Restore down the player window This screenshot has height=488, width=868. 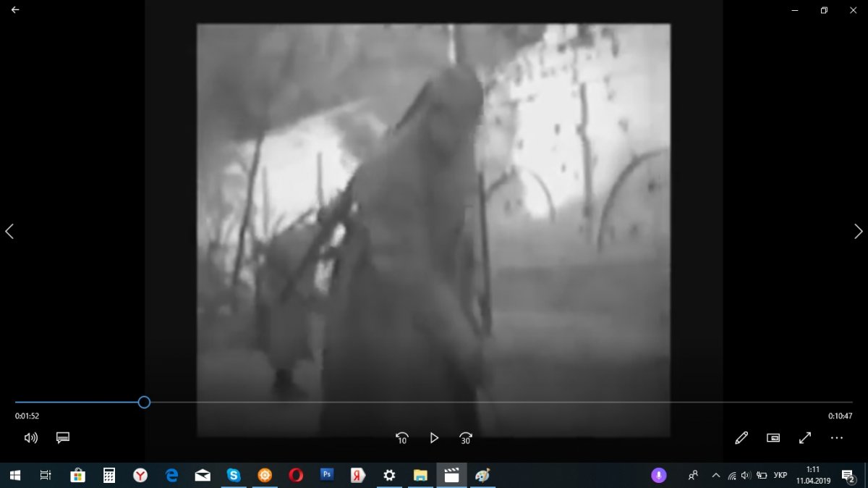point(824,10)
